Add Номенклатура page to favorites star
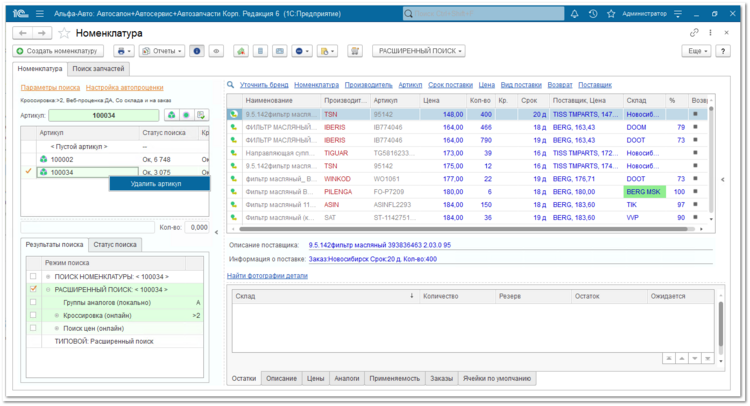Screen dimensions: 750x406 (x=64, y=33)
